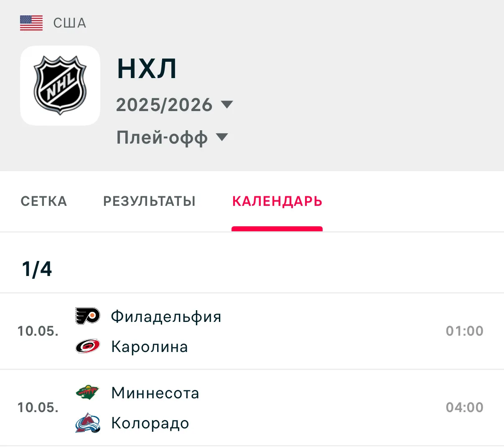Click the Colorado Avalanche logo

87,423
